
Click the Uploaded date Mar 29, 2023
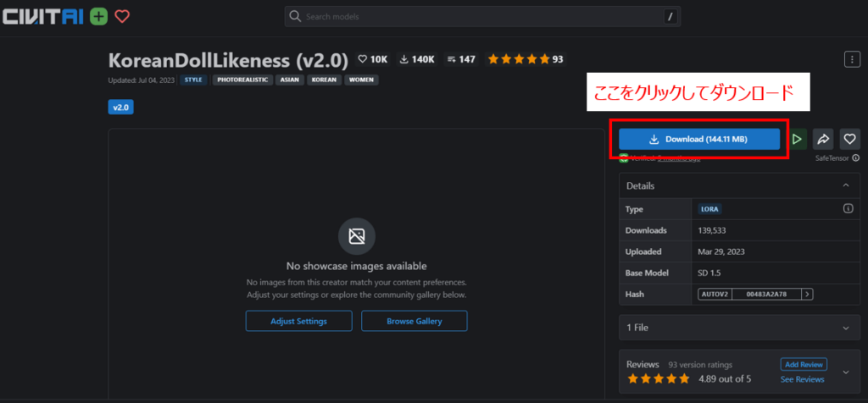point(721,251)
